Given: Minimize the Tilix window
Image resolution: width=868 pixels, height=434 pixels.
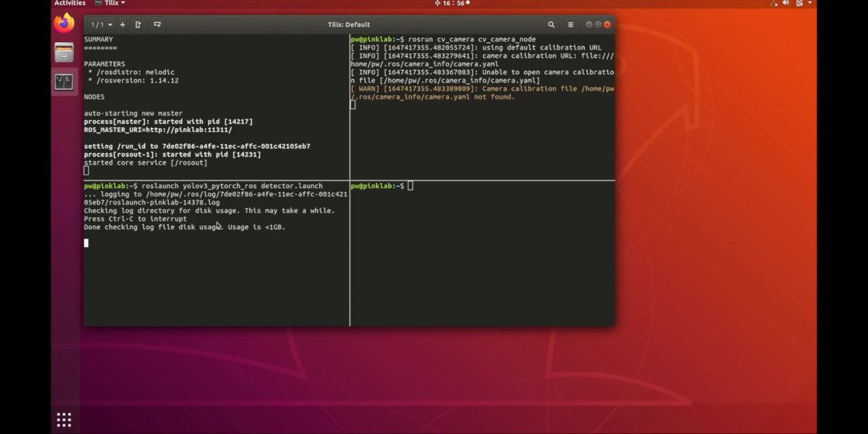Looking at the screenshot, I should coord(589,24).
